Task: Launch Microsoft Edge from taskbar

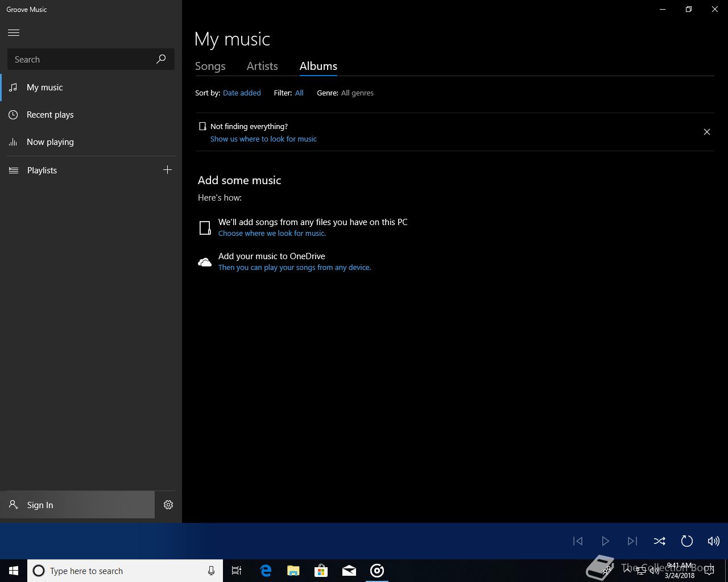Action: [x=266, y=571]
